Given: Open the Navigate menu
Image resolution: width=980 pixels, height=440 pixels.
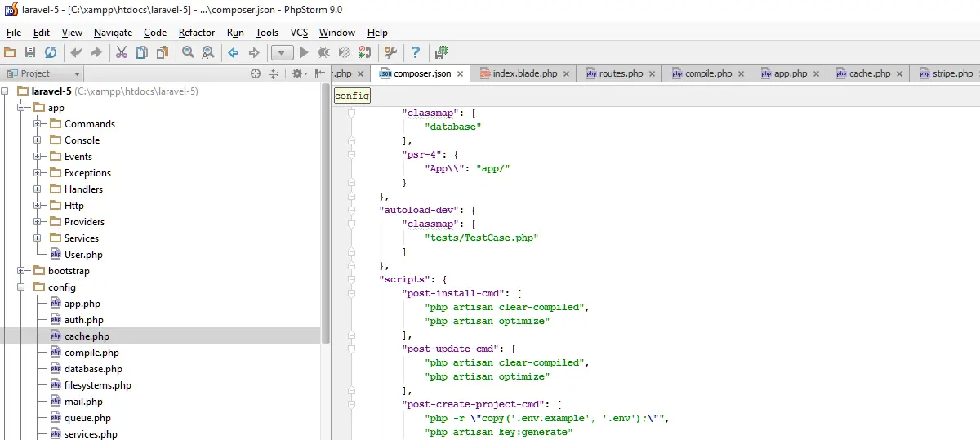Looking at the screenshot, I should 113,33.
